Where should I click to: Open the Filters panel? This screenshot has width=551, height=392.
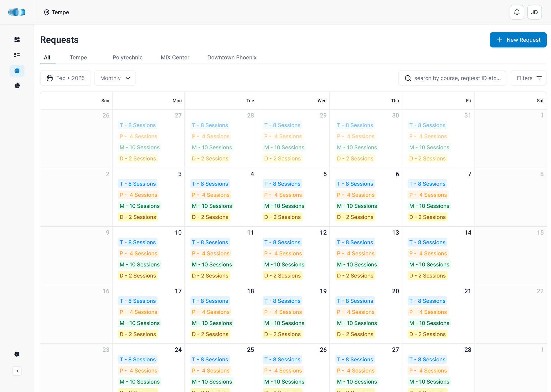tap(529, 78)
